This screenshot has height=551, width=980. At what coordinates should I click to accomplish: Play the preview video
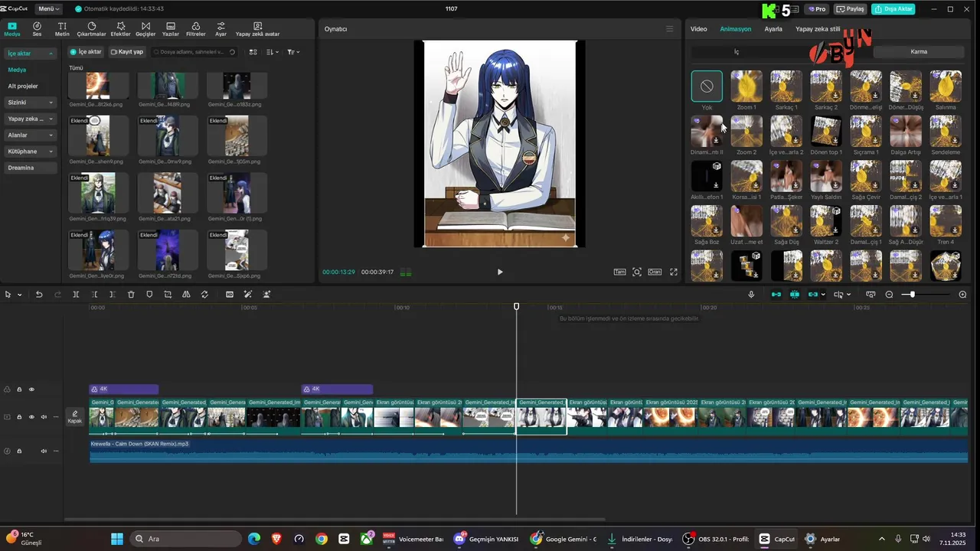(x=500, y=272)
